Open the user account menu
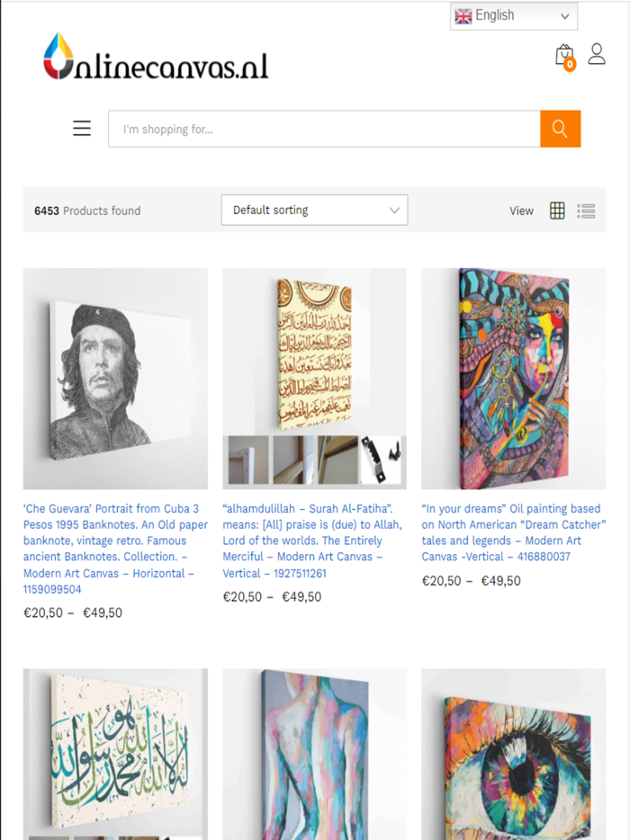Screen dimensions: 630x840 point(597,54)
